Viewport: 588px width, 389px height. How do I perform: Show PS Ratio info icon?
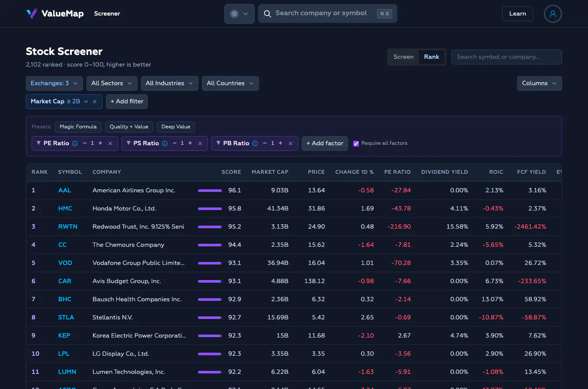(165, 143)
